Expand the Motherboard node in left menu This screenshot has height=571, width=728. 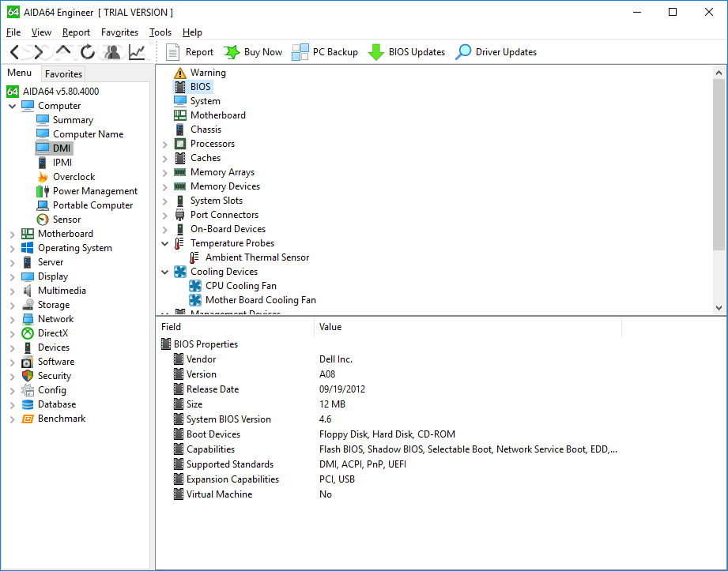pyautogui.click(x=12, y=235)
